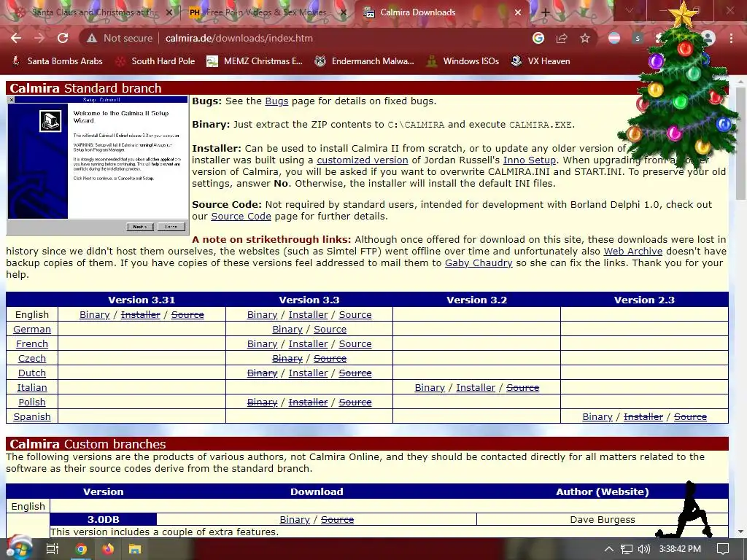747x560 pixels.
Task: Bookmark this page with the star icon
Action: (585, 38)
